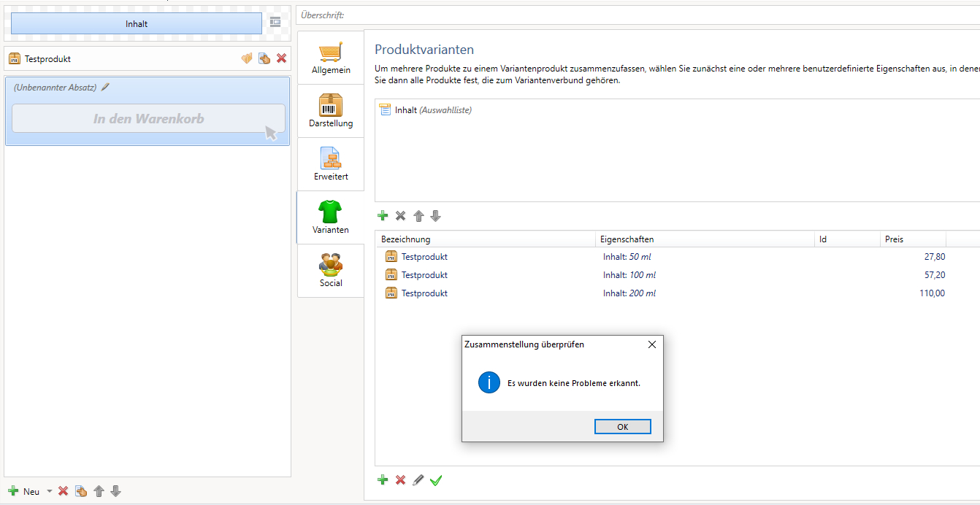
Task: Click the package icon of the 200 ml variant
Action: (x=391, y=293)
